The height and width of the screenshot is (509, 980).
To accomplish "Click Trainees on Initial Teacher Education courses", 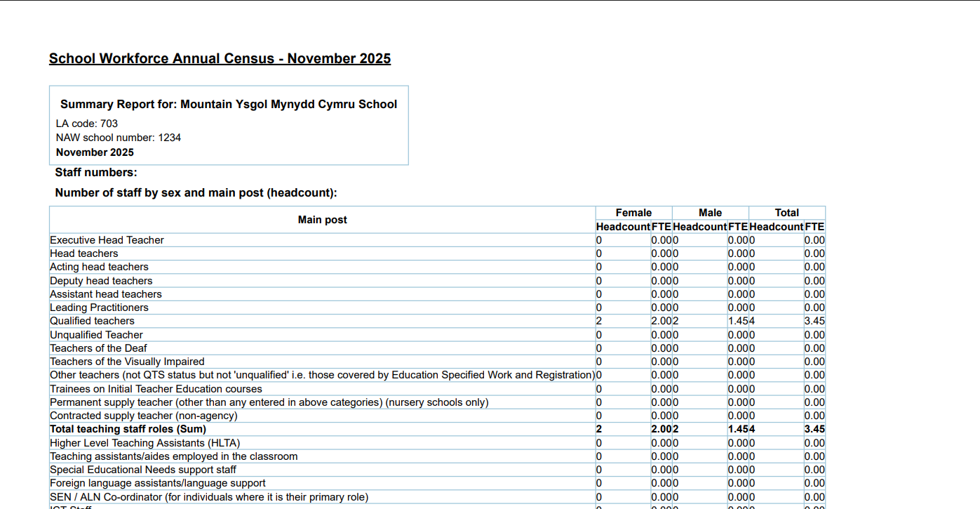I will coord(156,389).
